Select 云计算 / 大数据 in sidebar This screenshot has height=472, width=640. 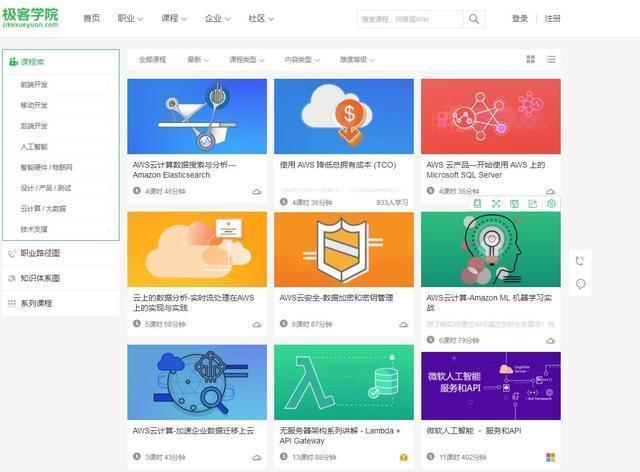point(44,208)
